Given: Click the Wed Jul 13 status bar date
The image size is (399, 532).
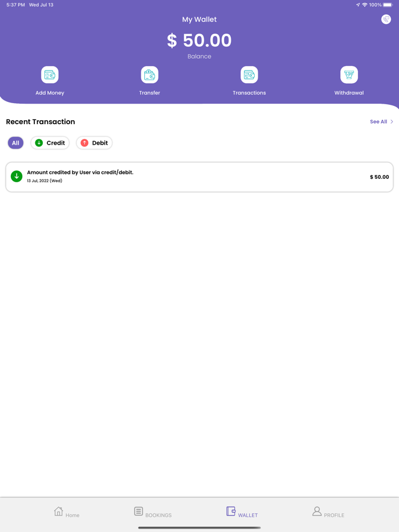Looking at the screenshot, I should [41, 5].
